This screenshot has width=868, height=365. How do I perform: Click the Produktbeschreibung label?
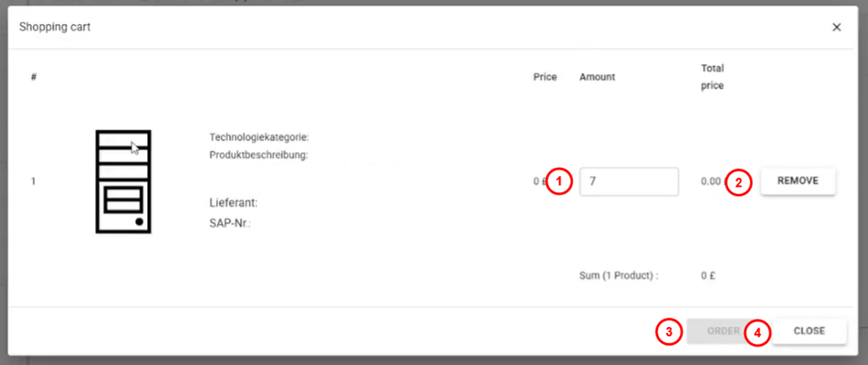[259, 155]
